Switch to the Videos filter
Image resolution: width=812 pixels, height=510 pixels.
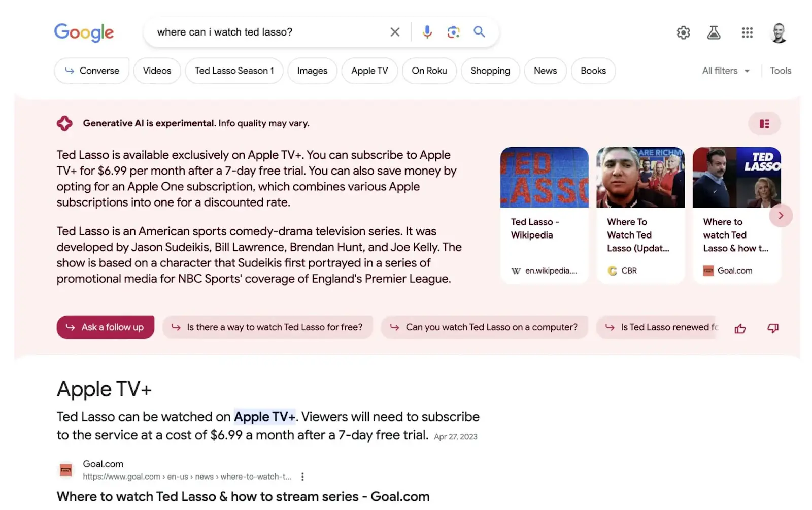(x=157, y=71)
